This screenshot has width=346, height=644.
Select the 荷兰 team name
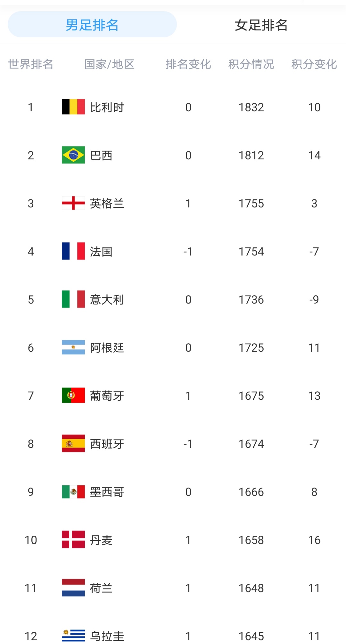(x=101, y=588)
